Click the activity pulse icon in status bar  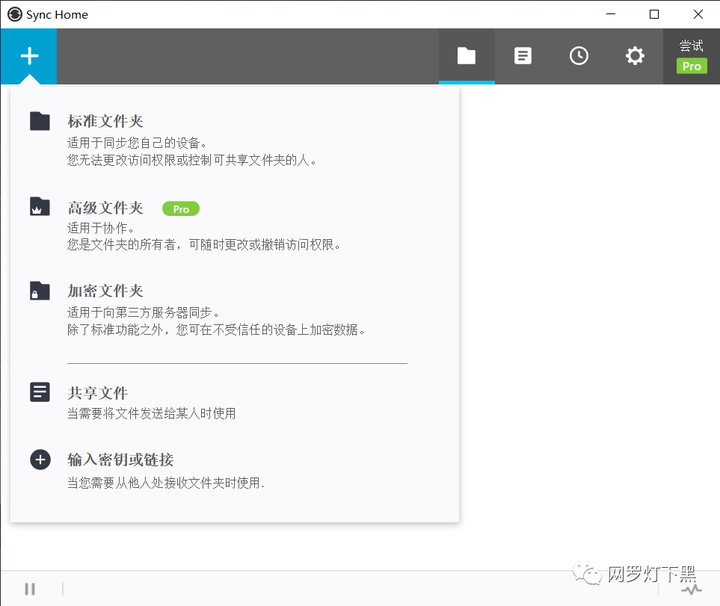click(691, 589)
